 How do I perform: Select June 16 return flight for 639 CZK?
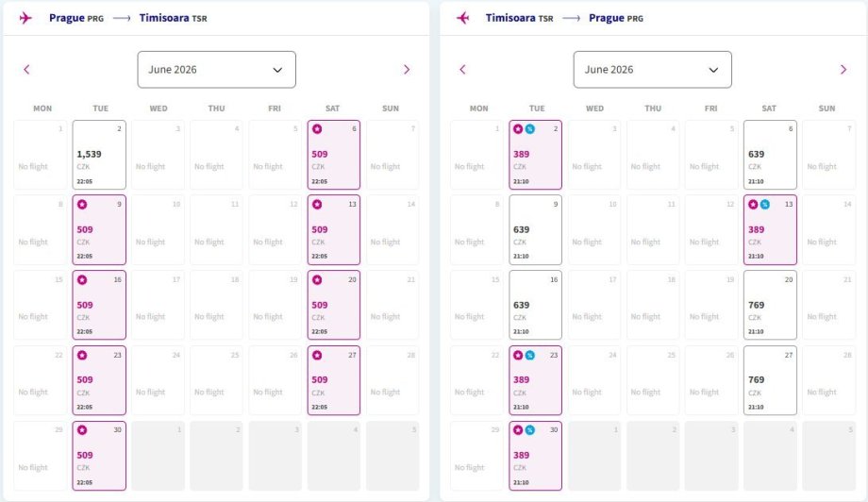pyautogui.click(x=535, y=306)
